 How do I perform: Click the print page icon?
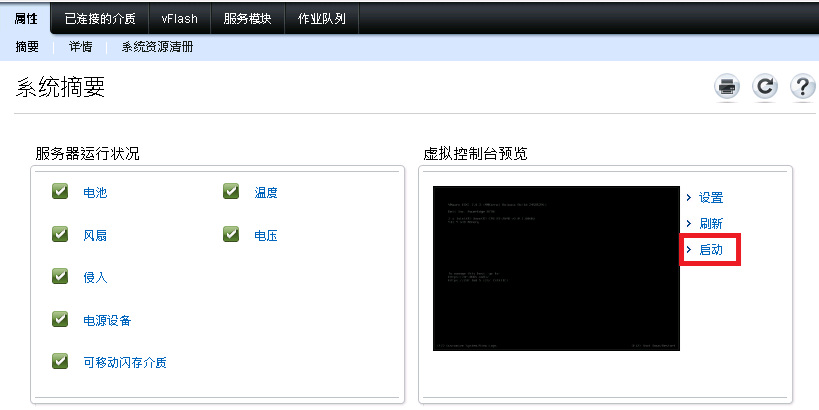coord(727,87)
